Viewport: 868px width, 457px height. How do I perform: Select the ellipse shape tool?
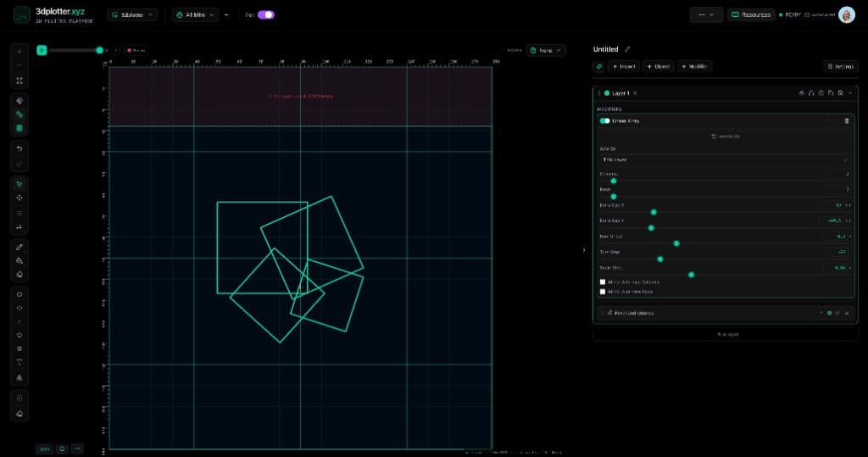(19, 308)
